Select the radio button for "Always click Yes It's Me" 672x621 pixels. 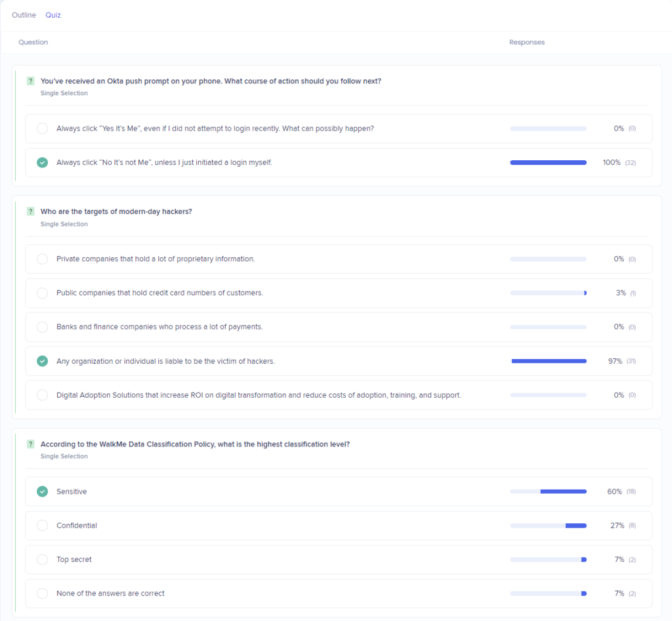click(x=42, y=128)
